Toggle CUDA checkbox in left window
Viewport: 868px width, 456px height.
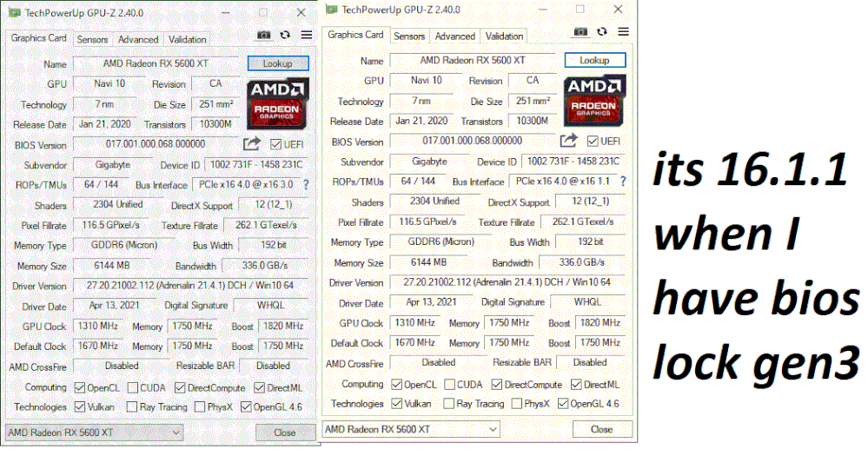(x=133, y=388)
